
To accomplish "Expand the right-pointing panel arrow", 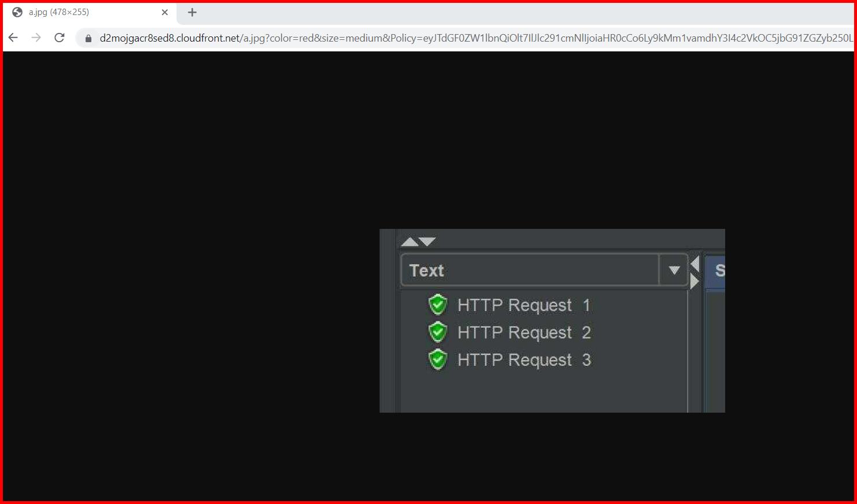I will (x=694, y=281).
